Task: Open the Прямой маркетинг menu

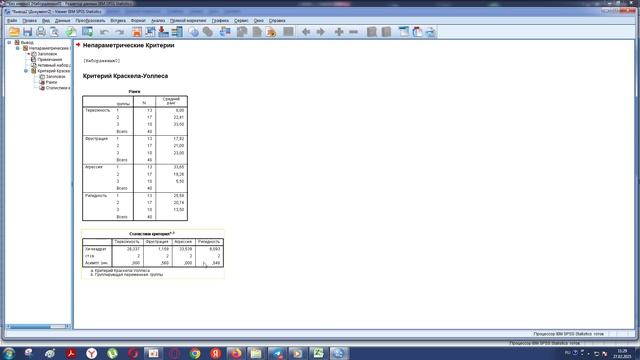Action: [x=188, y=20]
